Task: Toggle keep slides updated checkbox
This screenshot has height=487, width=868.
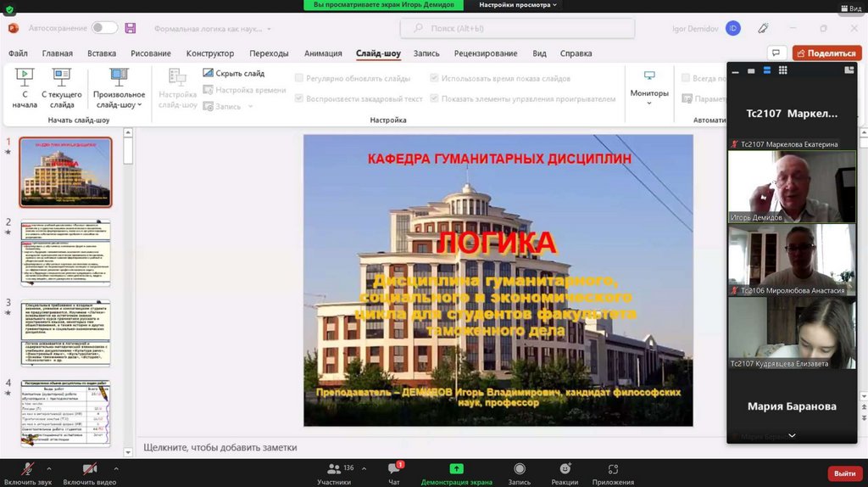Action: [299, 78]
